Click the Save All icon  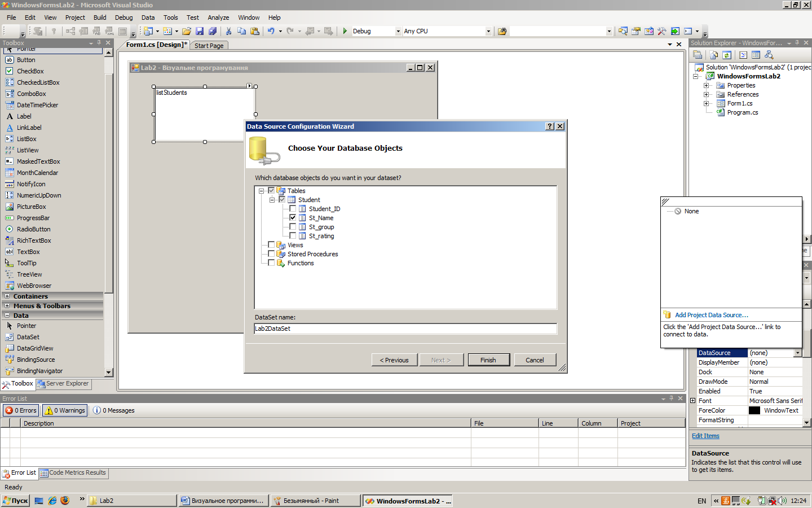[213, 31]
